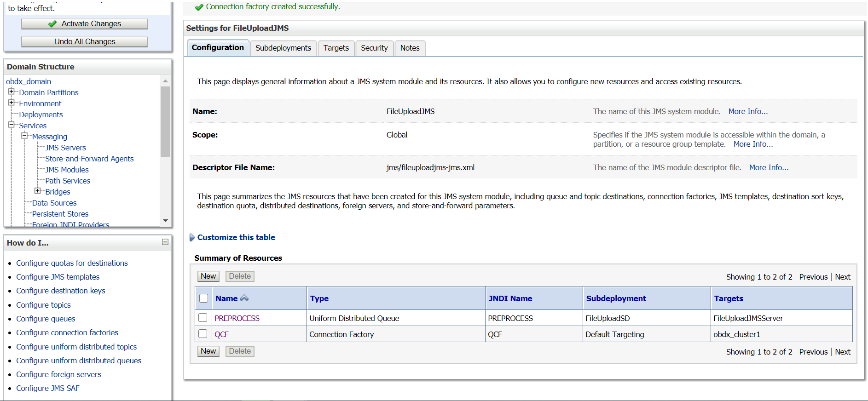Check the PREPROCESS row checkbox

point(203,318)
